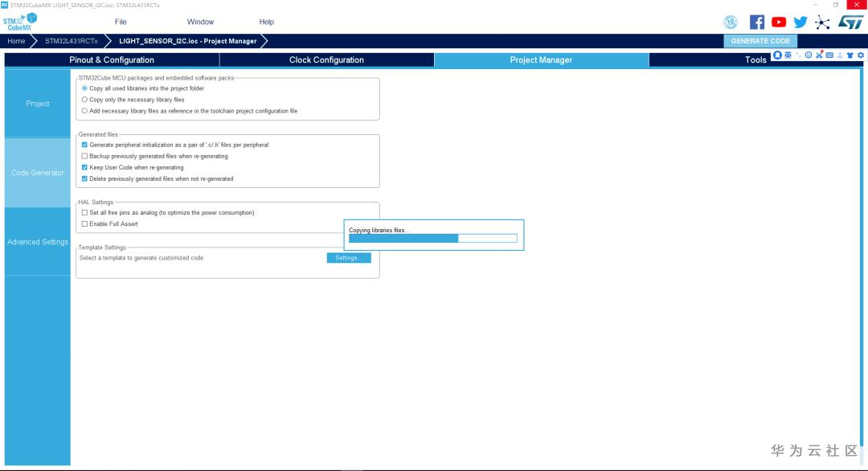Enable Full Assert checkbox
This screenshot has height=471, width=868.
click(84, 224)
